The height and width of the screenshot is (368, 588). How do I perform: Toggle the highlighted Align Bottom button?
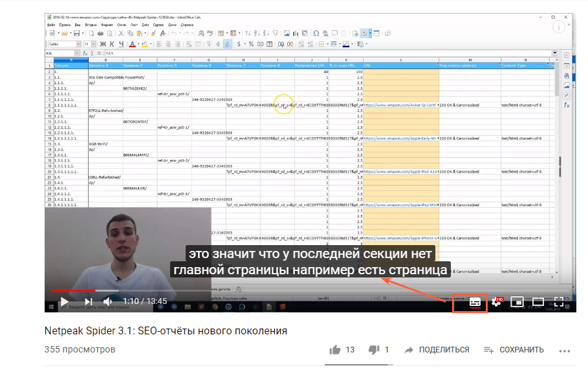click(227, 44)
